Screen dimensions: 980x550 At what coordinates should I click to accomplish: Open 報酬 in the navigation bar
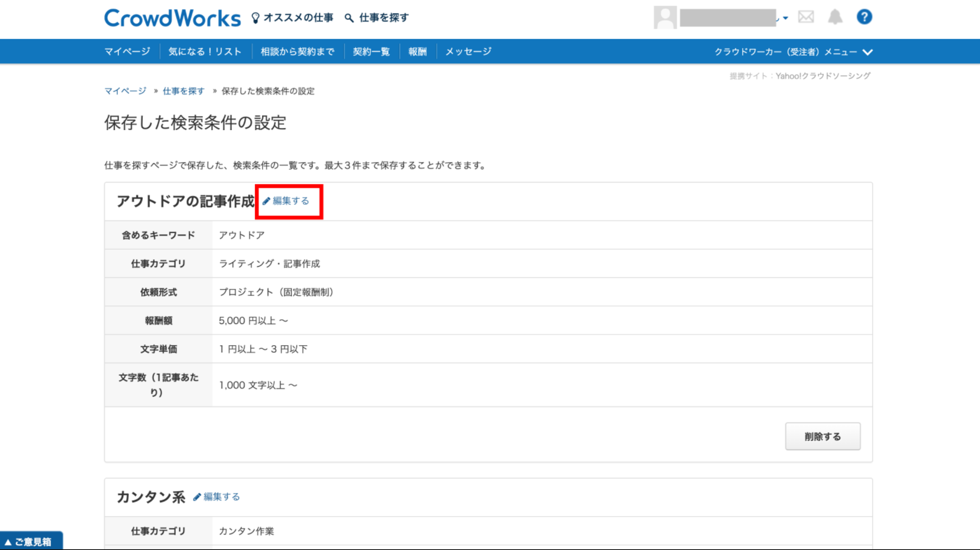pos(417,51)
